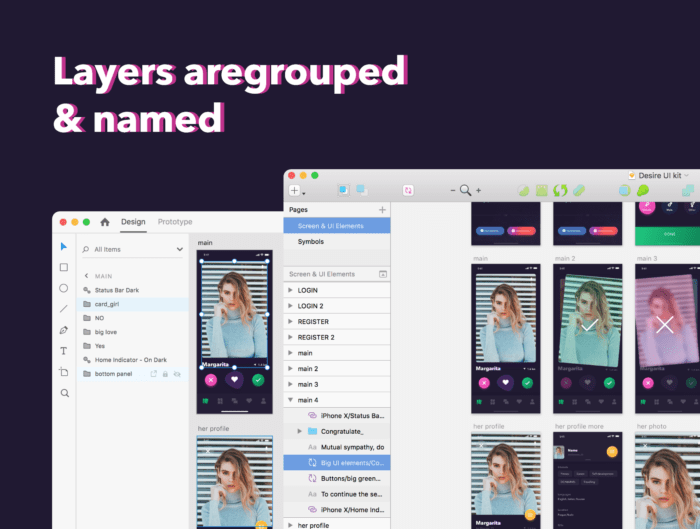The image size is (700, 529).
Task: Click the green Scale icon in Sketch
Action: point(643,191)
